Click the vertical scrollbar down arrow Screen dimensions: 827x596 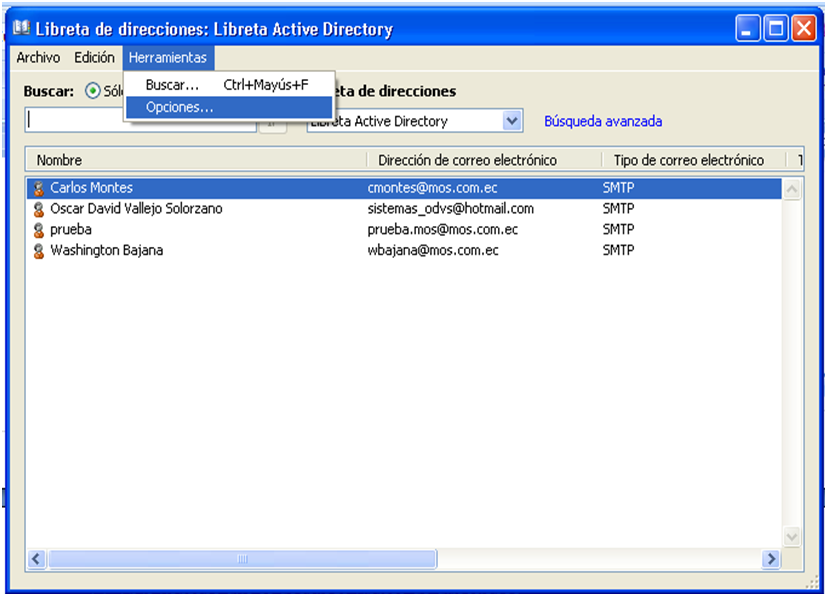tap(792, 537)
